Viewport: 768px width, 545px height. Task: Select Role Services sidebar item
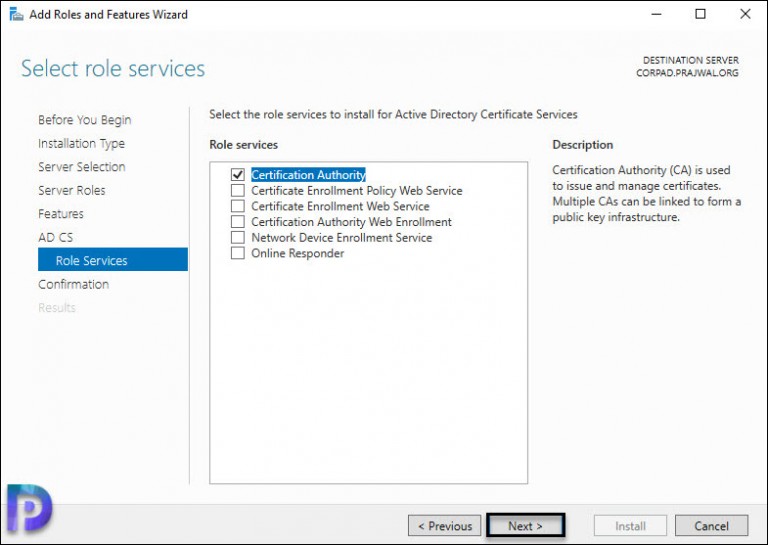113,260
